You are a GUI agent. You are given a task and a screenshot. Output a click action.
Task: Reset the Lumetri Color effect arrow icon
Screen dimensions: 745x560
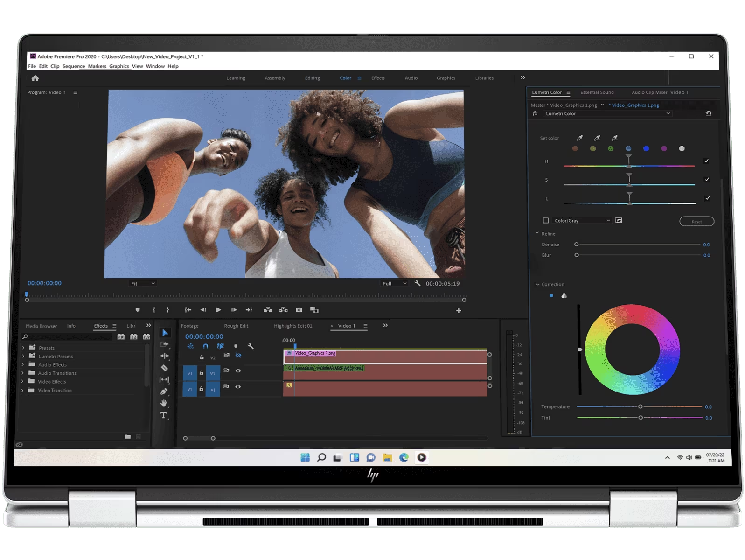click(709, 113)
